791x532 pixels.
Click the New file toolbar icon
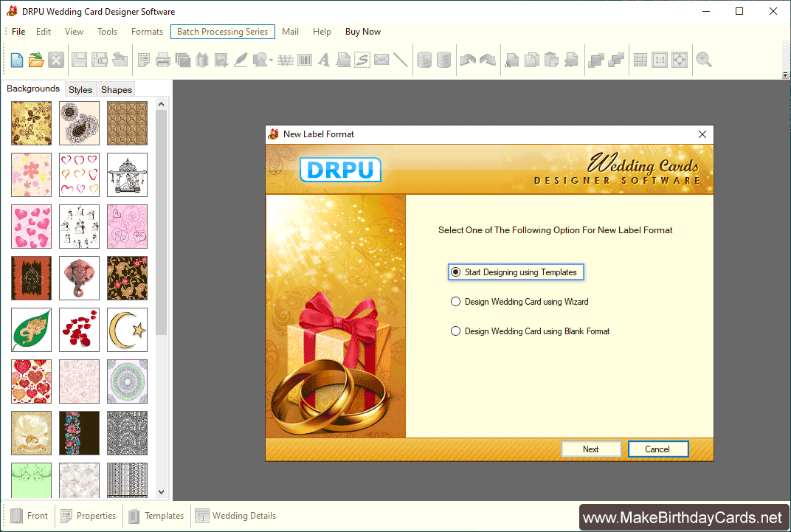click(x=17, y=60)
